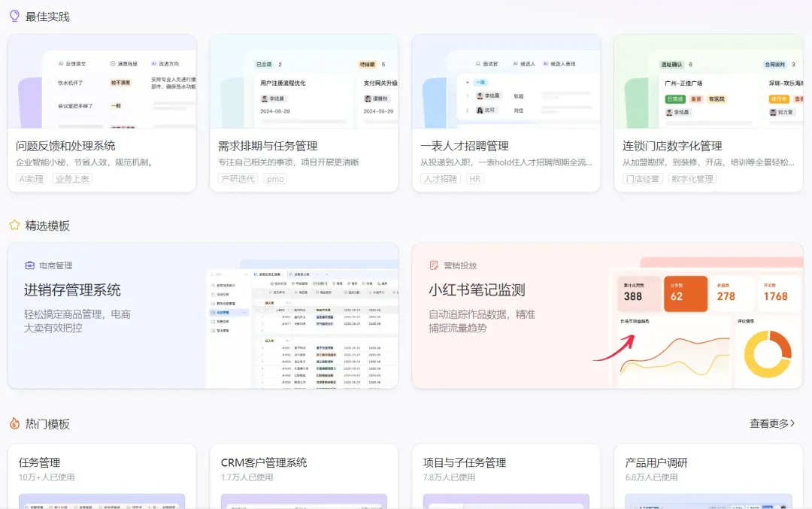812x509 pixels.
Task: Open the 小红书笔记监测 featured template
Action: click(607, 316)
